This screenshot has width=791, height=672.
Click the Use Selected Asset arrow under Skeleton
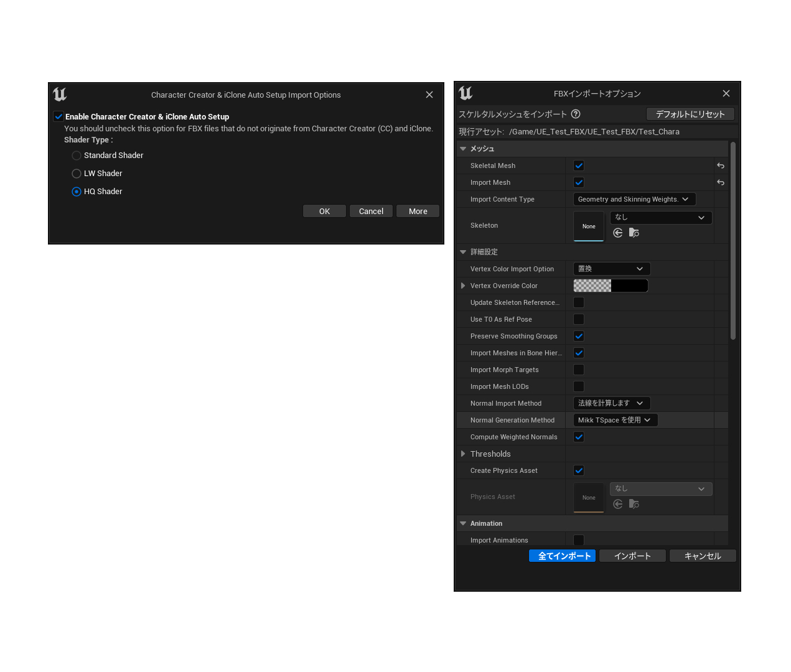pyautogui.click(x=617, y=233)
